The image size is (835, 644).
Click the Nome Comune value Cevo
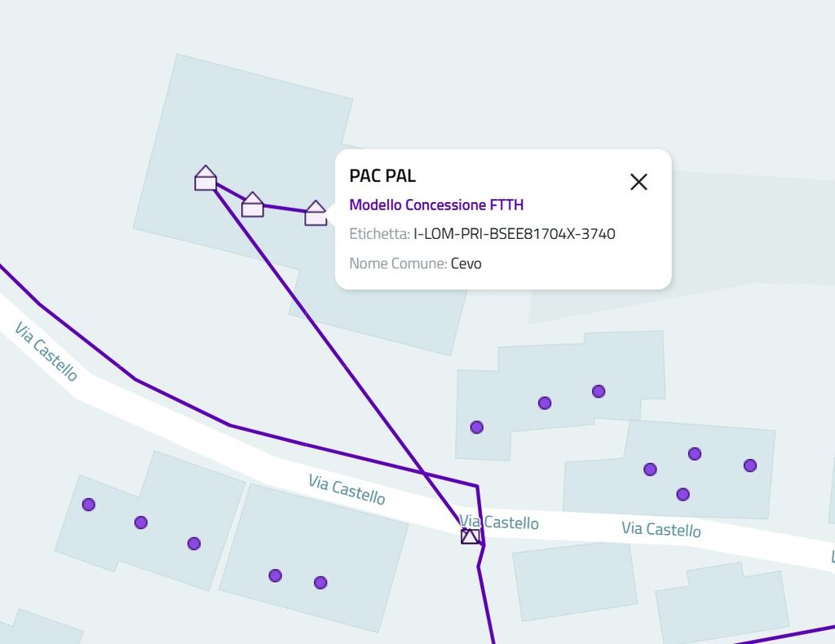(x=466, y=263)
